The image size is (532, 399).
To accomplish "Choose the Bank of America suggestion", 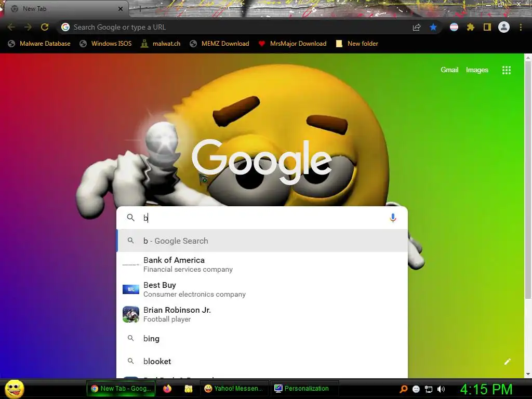I will (x=262, y=264).
